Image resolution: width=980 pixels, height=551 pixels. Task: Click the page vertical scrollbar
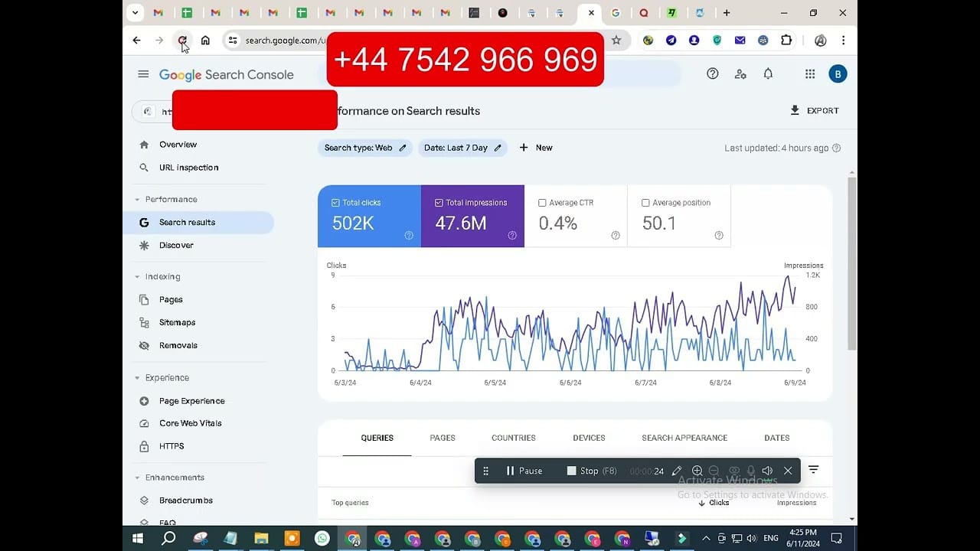(x=852, y=260)
